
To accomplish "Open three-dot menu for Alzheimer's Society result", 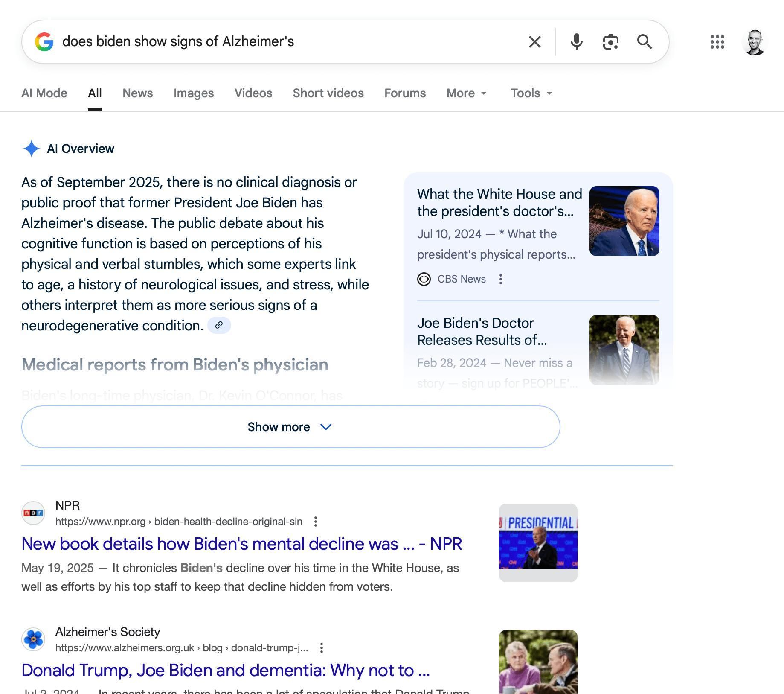I will coord(322,648).
